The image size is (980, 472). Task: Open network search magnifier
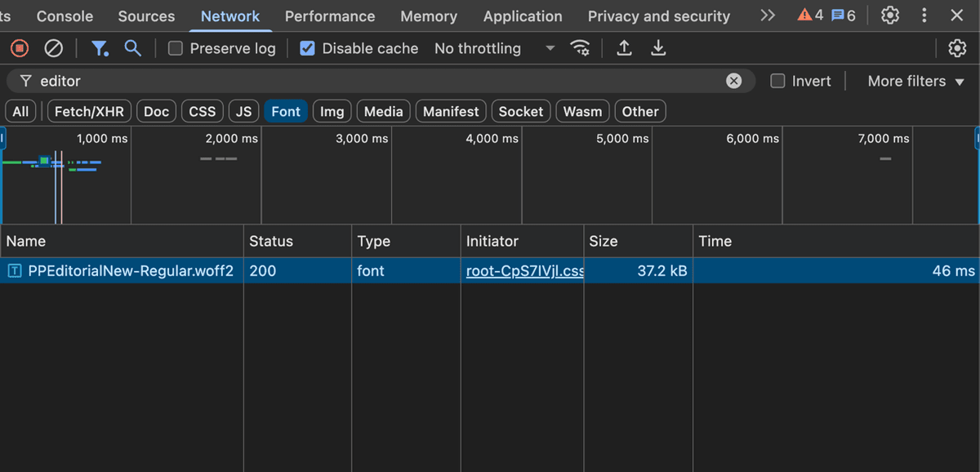(x=132, y=49)
